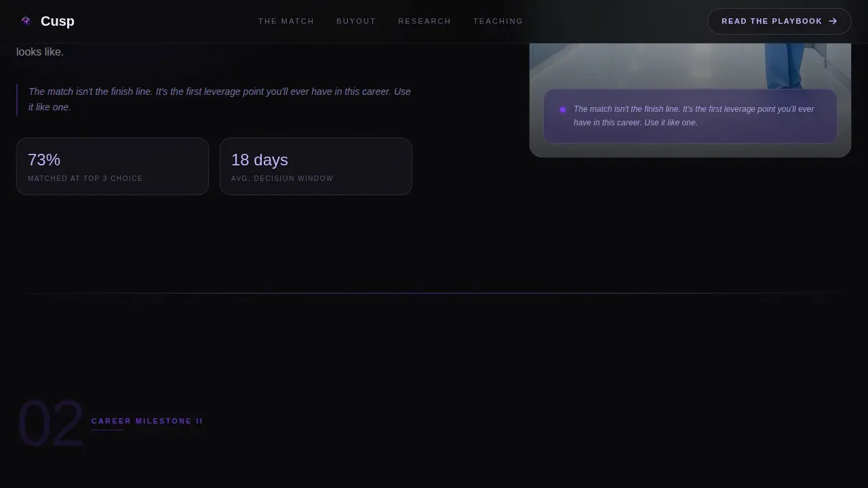Open the Research nav link
This screenshot has height=488, width=868.
425,21
